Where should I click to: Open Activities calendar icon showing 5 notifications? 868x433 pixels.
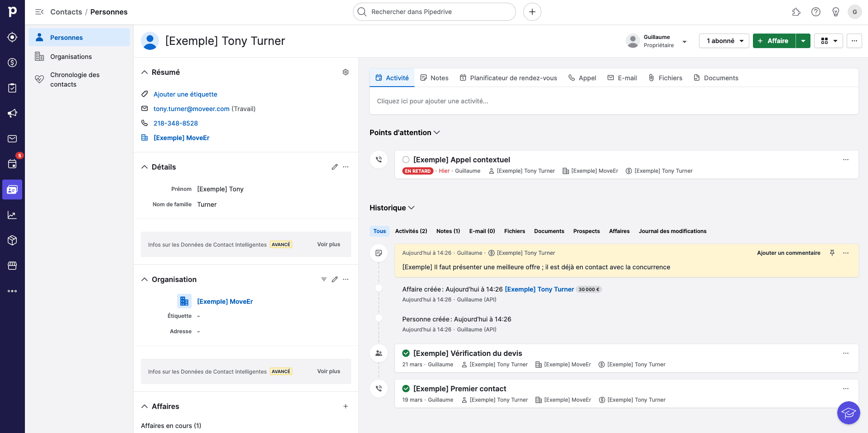(12, 164)
